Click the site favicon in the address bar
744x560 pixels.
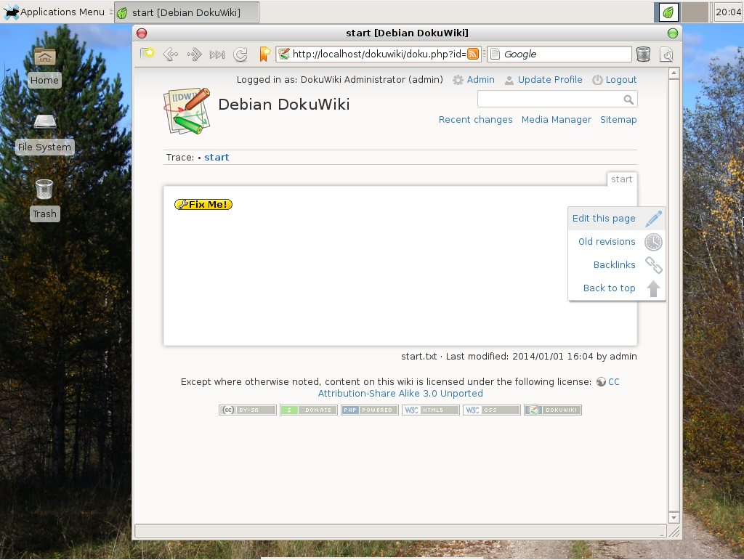(284, 54)
